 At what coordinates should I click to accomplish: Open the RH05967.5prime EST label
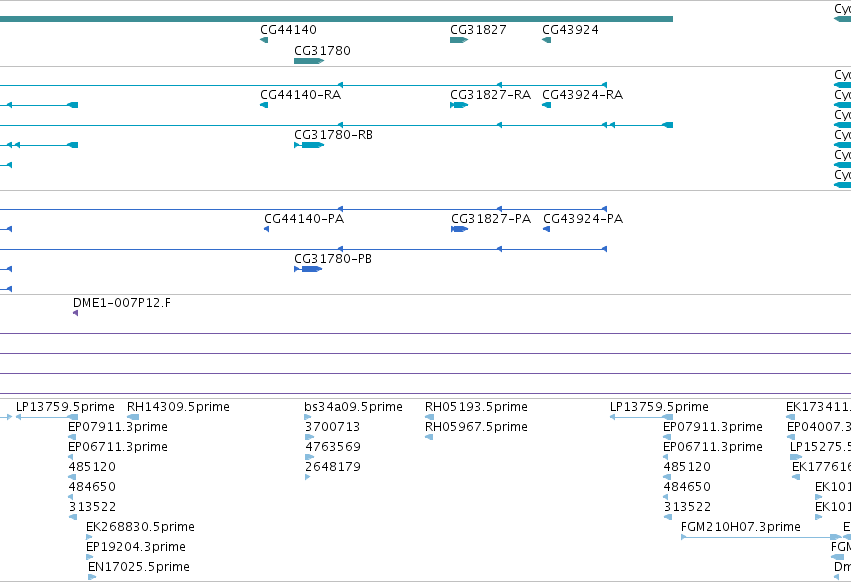pos(476,427)
